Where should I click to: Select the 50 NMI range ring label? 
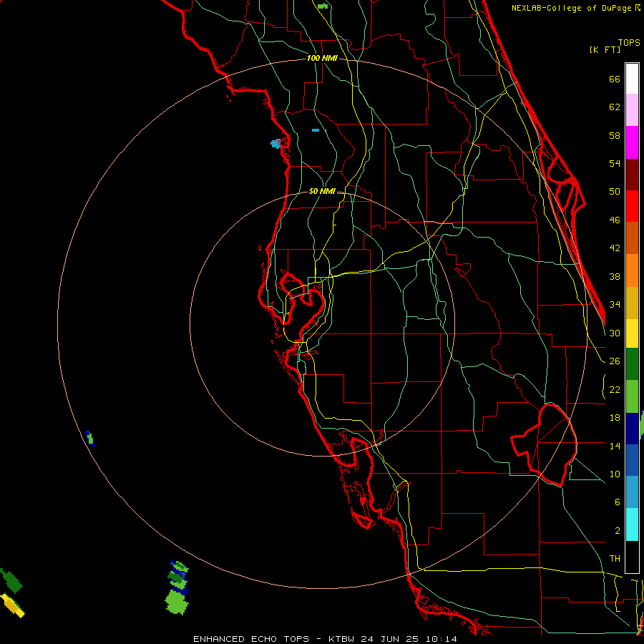[x=322, y=191]
